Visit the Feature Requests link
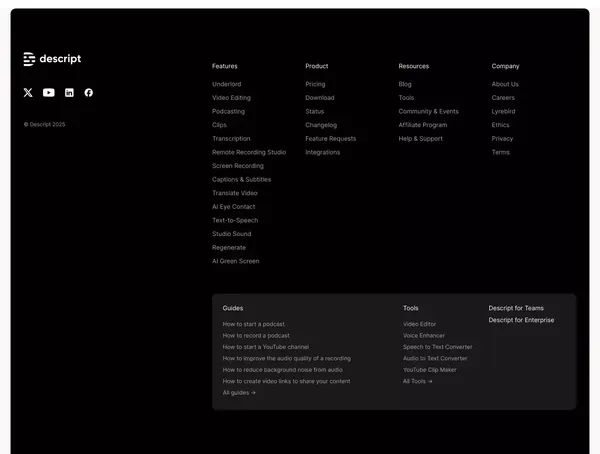This screenshot has width=600, height=454. (331, 139)
